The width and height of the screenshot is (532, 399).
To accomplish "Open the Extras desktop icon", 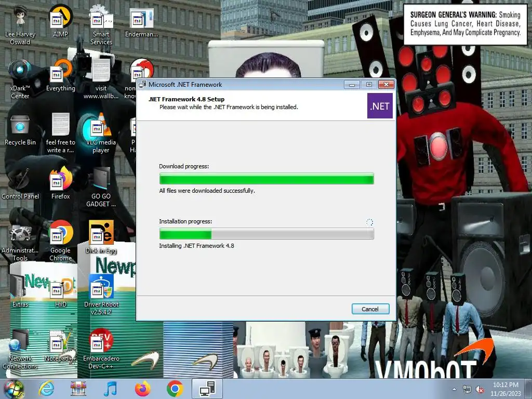I will click(x=20, y=291).
